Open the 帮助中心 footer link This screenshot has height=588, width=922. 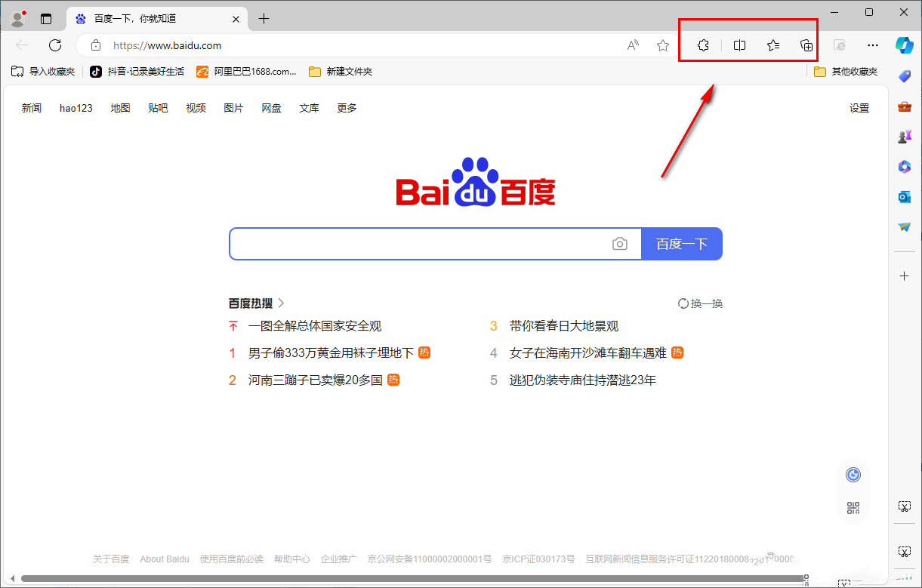click(292, 559)
